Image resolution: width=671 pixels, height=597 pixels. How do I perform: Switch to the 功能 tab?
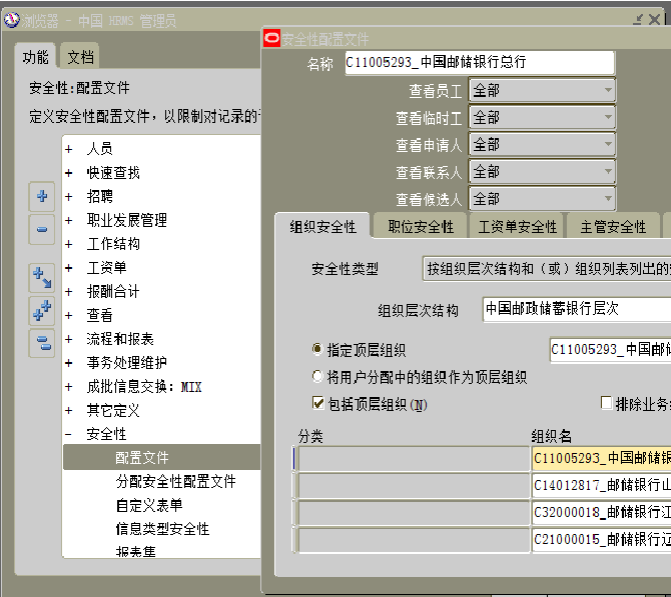click(x=36, y=56)
